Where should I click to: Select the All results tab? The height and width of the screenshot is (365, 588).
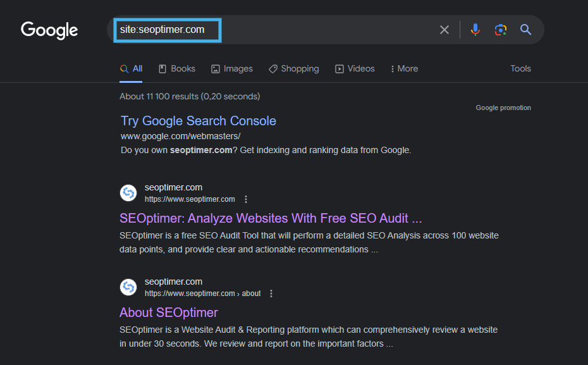132,69
